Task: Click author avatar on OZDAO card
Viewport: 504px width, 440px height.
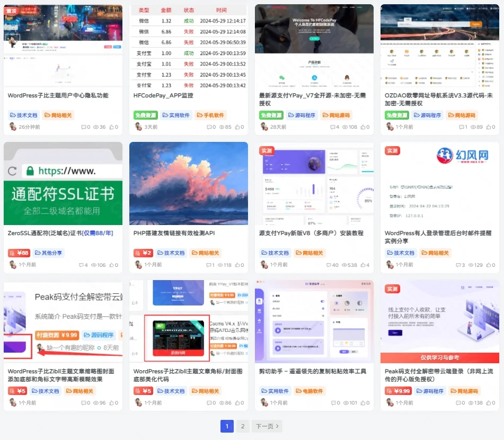Action: tap(390, 127)
